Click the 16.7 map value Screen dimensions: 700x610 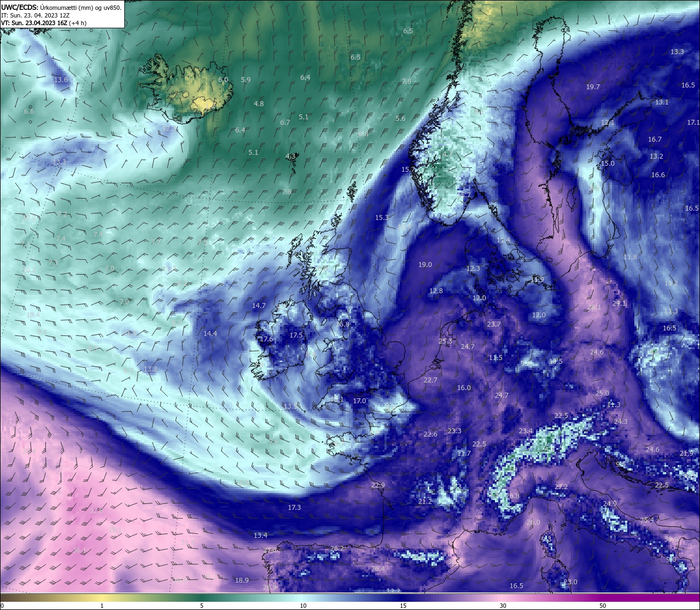point(655,140)
